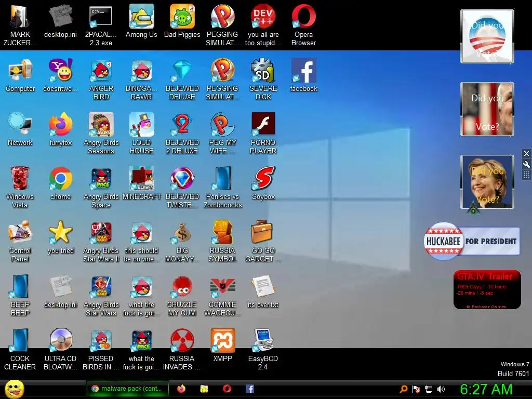Open the Soybox shortcut
The height and width of the screenshot is (399, 532).
263,183
